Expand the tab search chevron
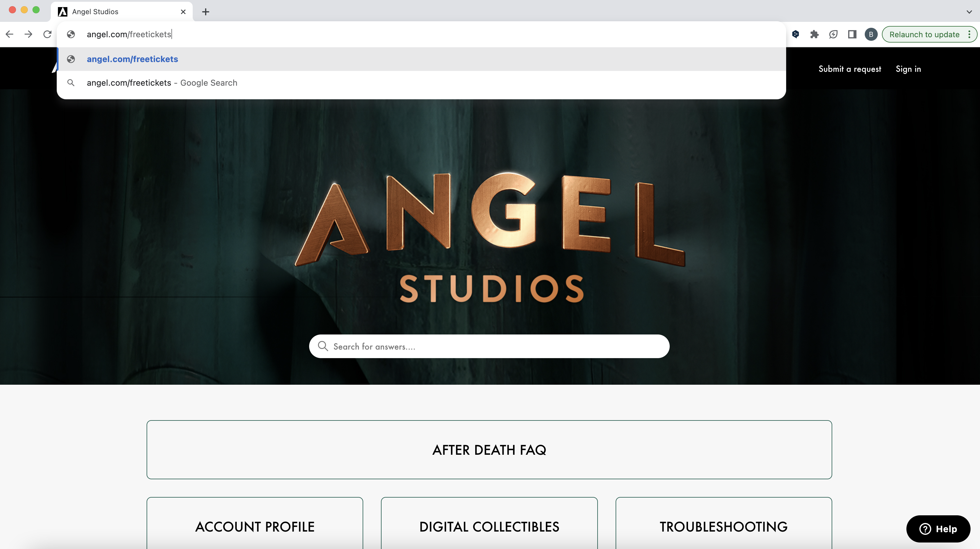The height and width of the screenshot is (549, 980). [x=969, y=12]
